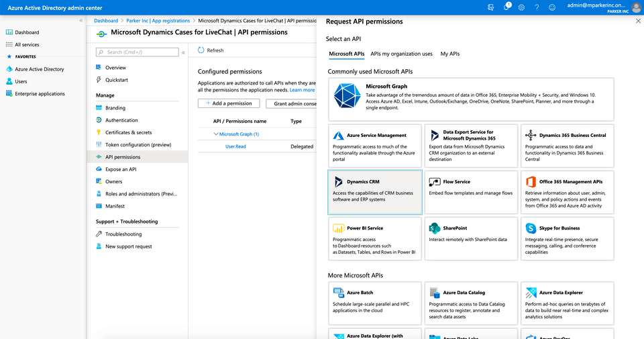Open the User.Read permission link
644x339 pixels.
tap(235, 146)
